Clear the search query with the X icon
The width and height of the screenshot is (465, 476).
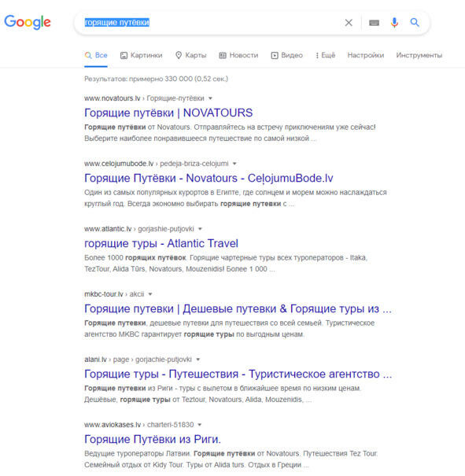pyautogui.click(x=349, y=23)
